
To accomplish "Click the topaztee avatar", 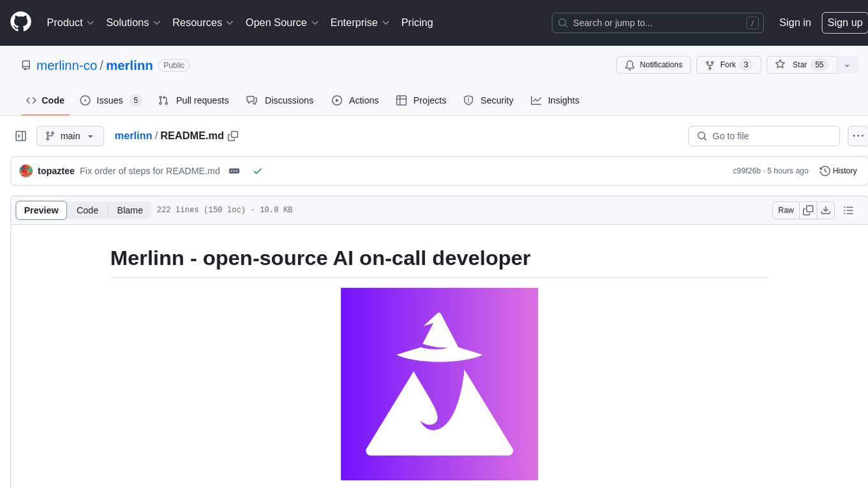I will (26, 171).
